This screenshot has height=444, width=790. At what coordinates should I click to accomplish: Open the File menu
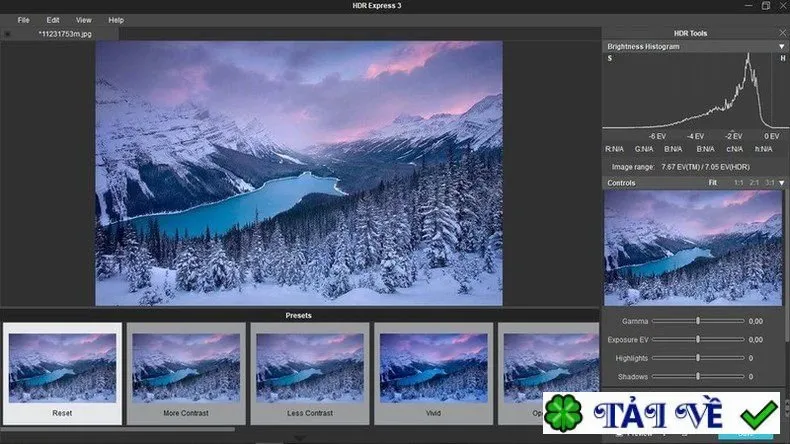click(x=23, y=20)
